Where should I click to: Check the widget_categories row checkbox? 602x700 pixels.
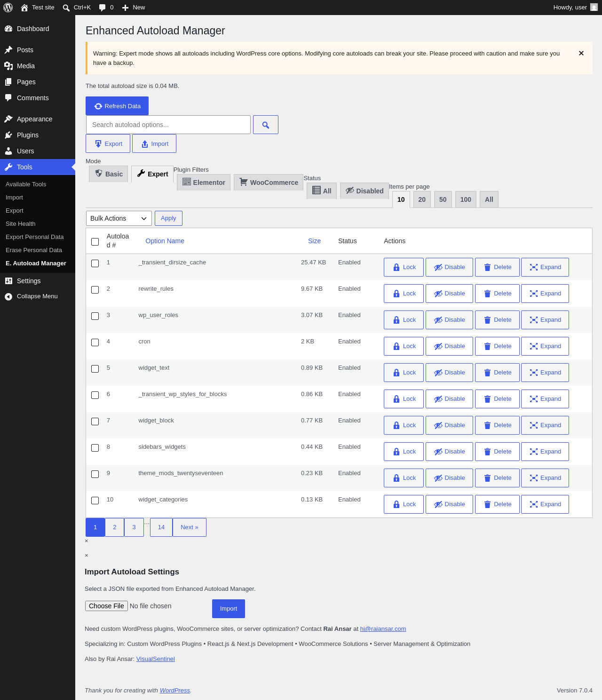tap(95, 501)
